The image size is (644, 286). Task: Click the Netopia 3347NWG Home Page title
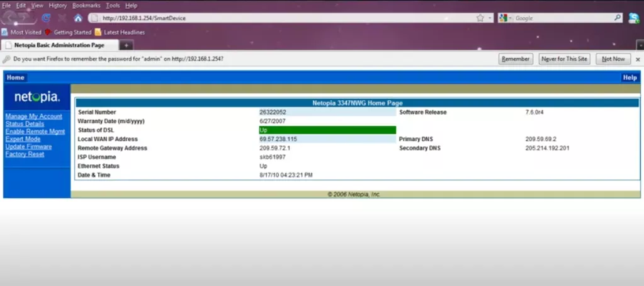coord(358,103)
